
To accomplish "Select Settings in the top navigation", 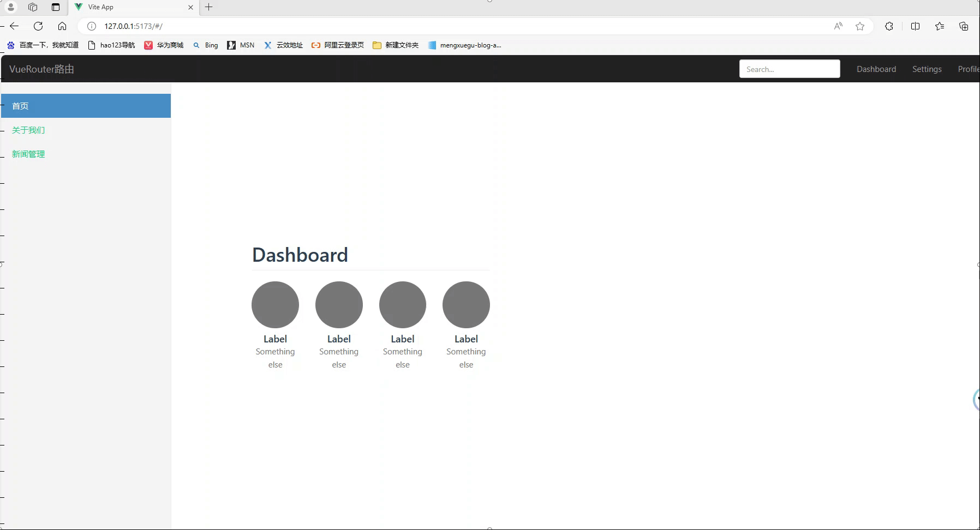I will pos(927,69).
